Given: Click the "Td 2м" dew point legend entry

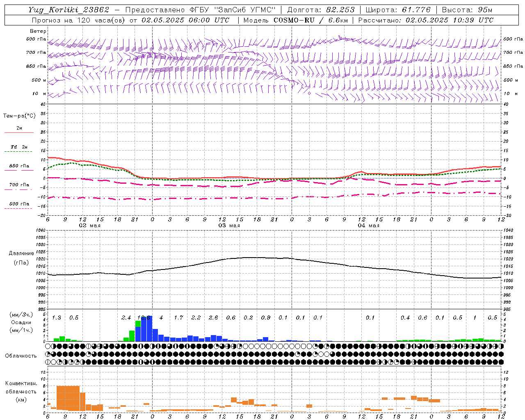Looking at the screenshot, I should point(19,147).
